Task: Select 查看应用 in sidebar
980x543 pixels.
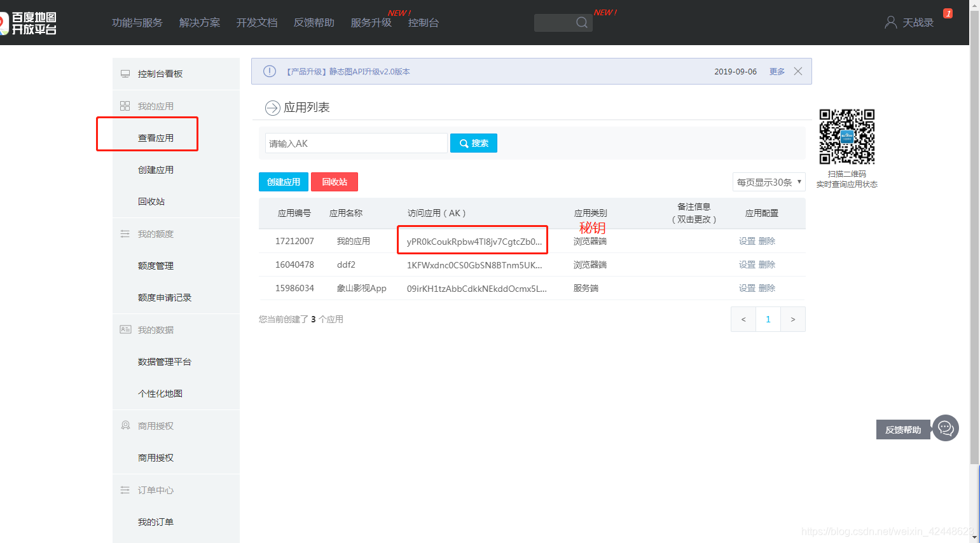Action: click(x=156, y=138)
